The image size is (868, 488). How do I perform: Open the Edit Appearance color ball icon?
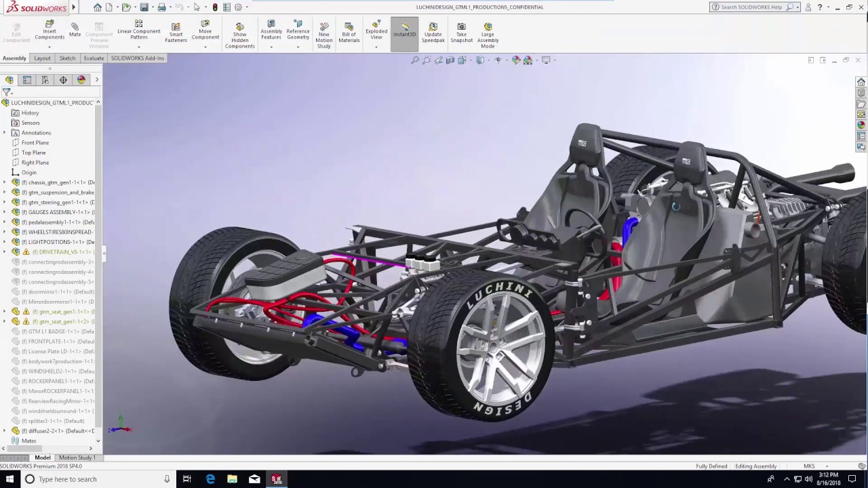[x=516, y=60]
